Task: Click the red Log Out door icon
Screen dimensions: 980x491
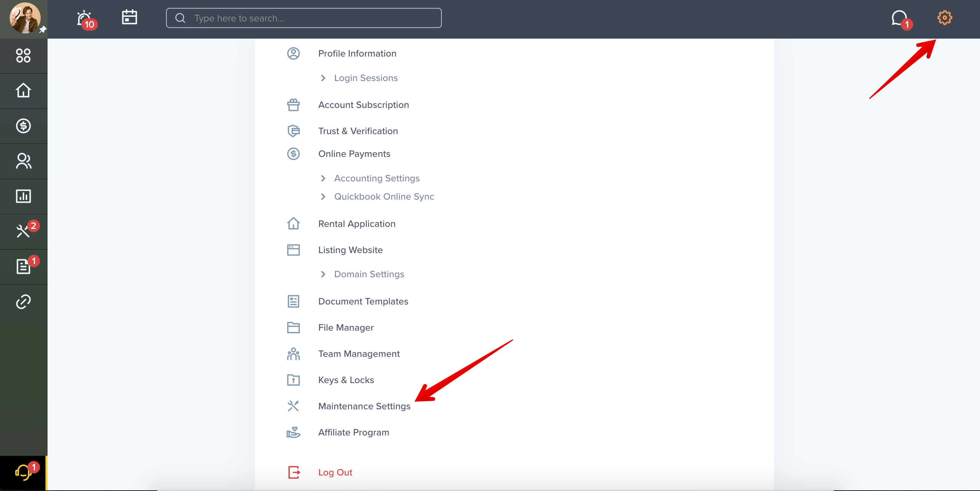Action: point(294,472)
